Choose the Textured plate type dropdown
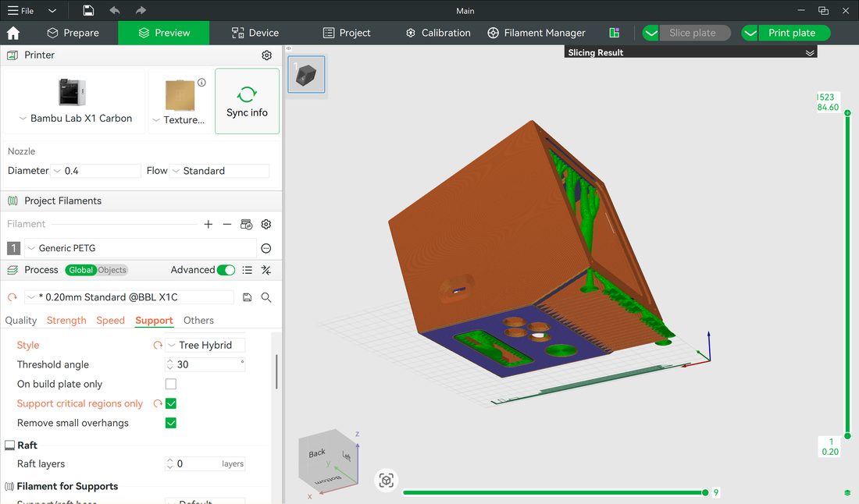 (x=179, y=120)
